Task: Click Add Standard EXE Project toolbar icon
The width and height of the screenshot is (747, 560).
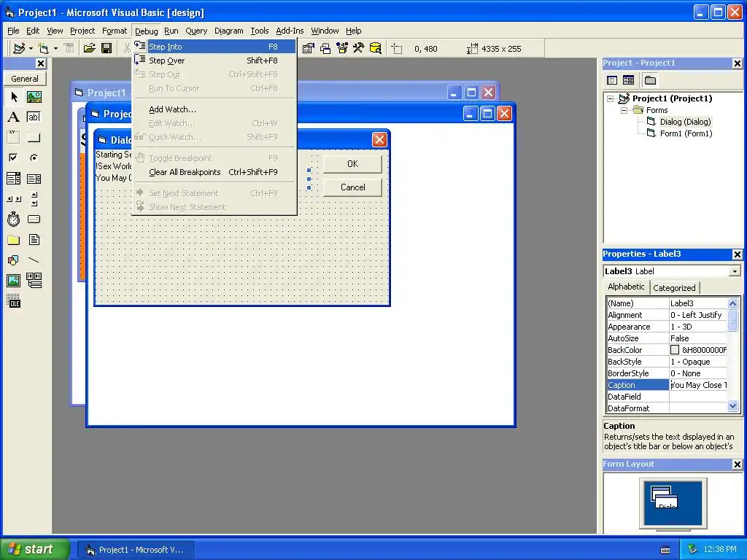Action: click(x=19, y=48)
